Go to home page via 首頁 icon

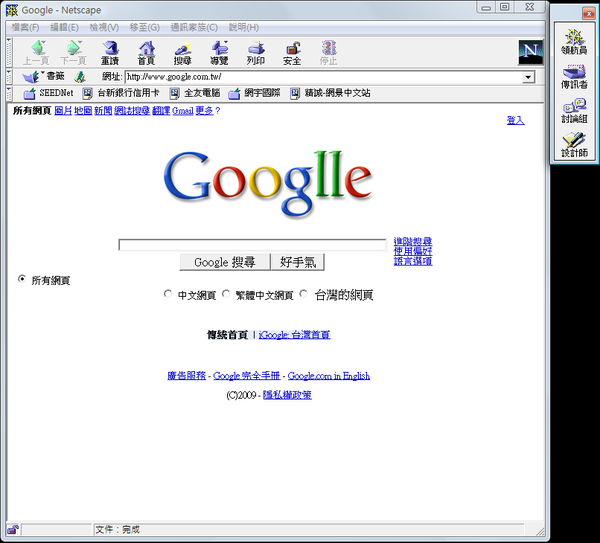pos(147,52)
